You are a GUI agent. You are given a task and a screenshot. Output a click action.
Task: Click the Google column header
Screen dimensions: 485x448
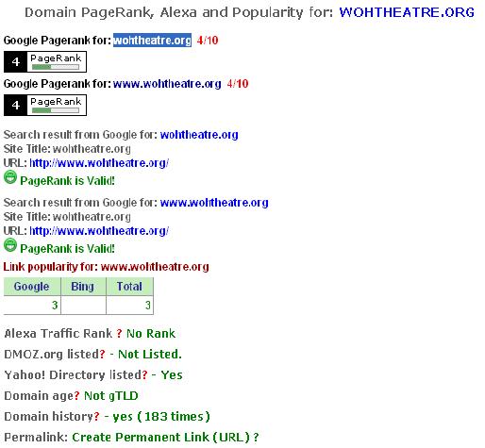tap(32, 287)
